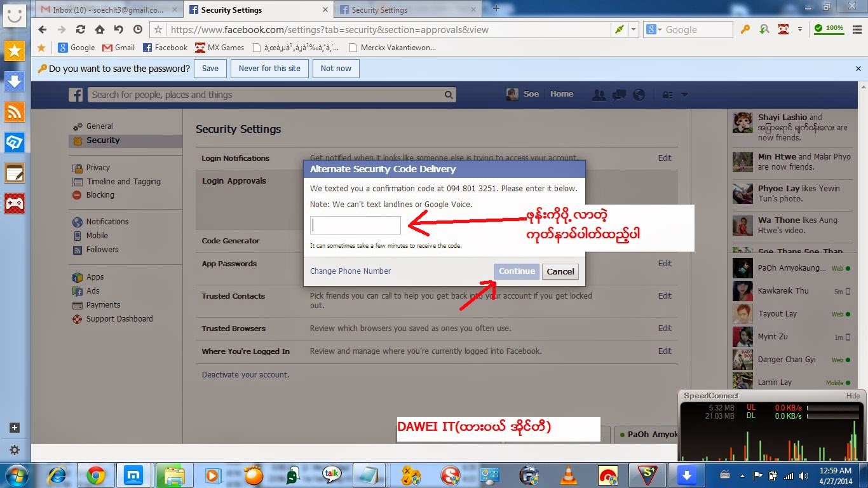Open the sidebar settings gear icon
Screen dimensions: 868x488
(14, 450)
